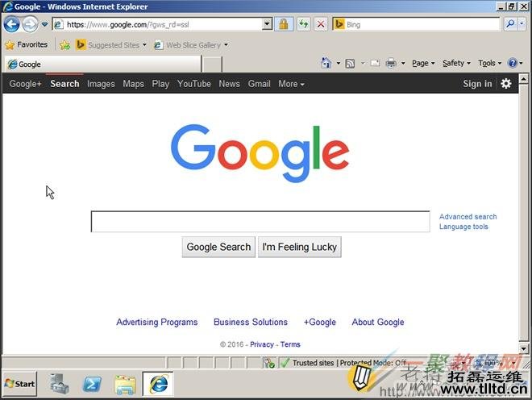Open the Safety dropdown menu
This screenshot has width=532, height=400.
pos(456,63)
